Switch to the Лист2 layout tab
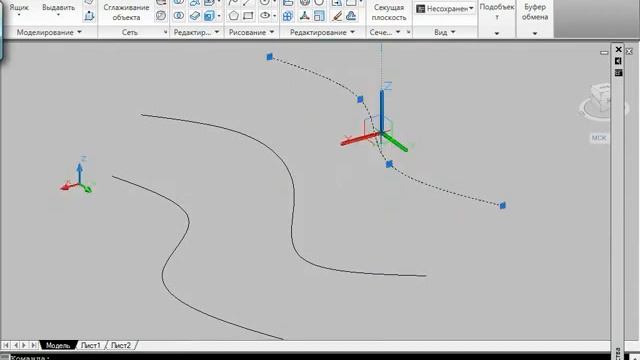 click(x=121, y=345)
